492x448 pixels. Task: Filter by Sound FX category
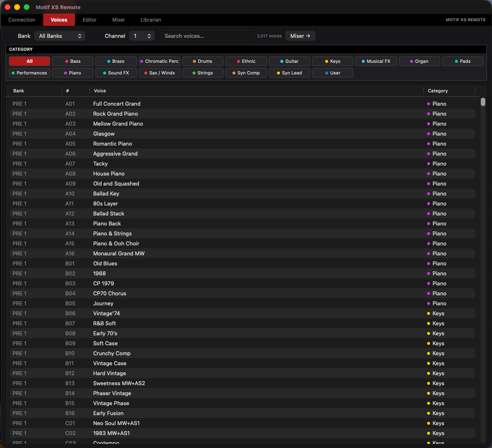click(x=116, y=73)
